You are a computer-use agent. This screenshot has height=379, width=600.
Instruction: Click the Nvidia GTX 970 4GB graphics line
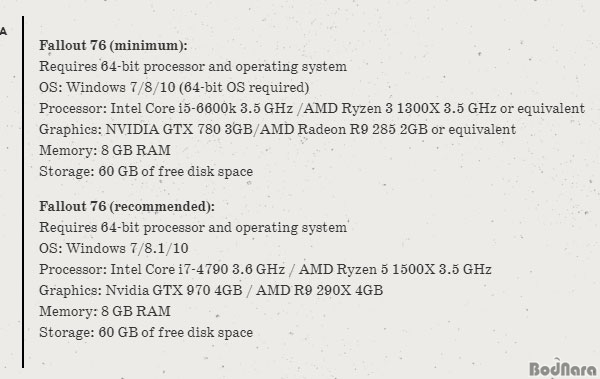(211, 291)
